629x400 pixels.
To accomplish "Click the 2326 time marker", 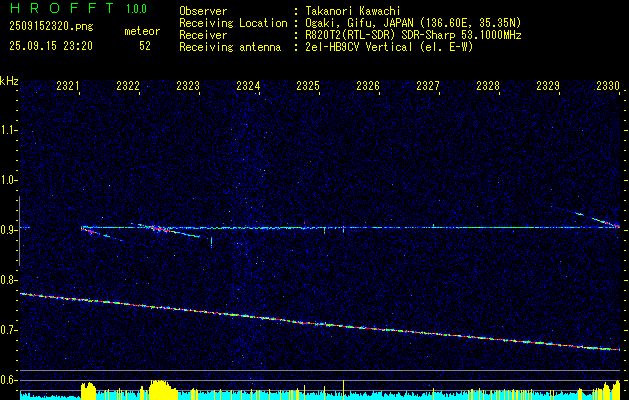I will pos(368,86).
